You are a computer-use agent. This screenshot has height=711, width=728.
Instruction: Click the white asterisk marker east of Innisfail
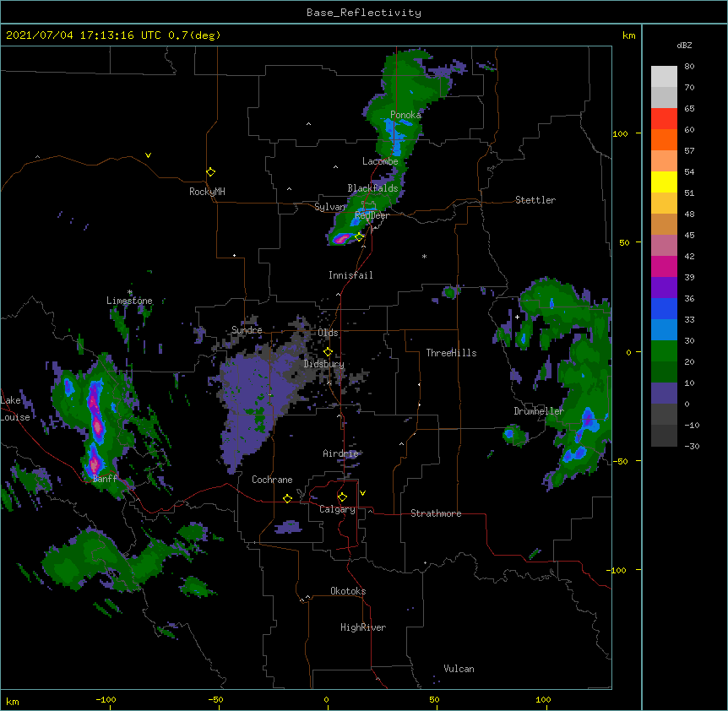coord(424,256)
